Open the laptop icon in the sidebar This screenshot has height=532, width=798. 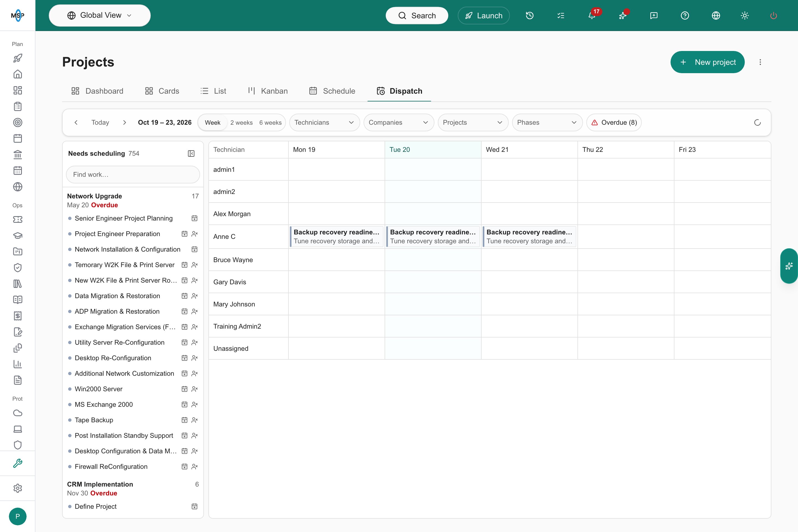point(18,429)
